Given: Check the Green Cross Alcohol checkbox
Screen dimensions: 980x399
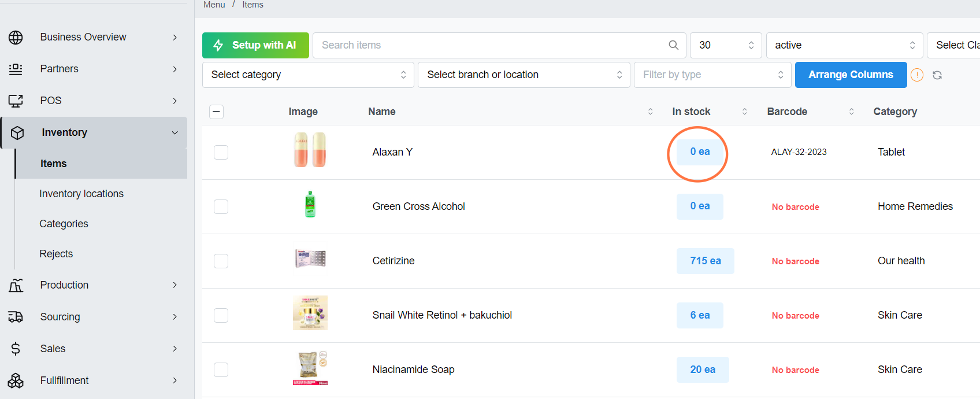Looking at the screenshot, I should pyautogui.click(x=221, y=206).
